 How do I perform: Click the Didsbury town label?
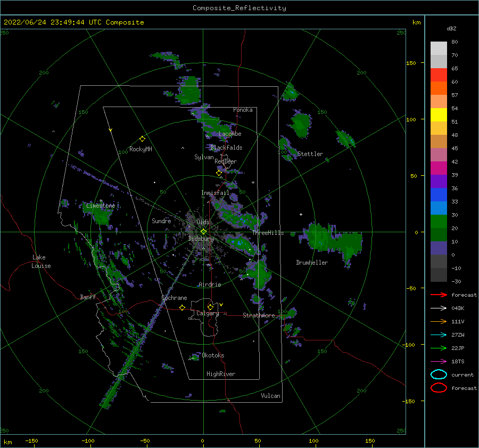tap(201, 239)
